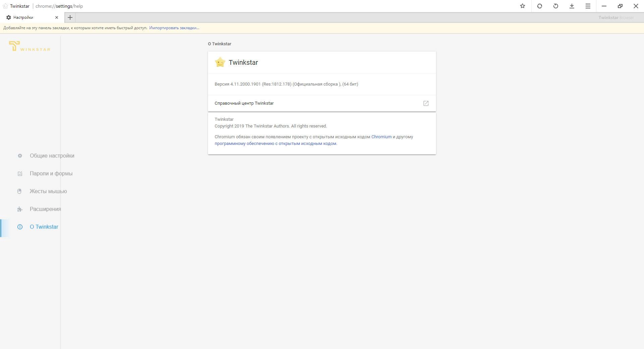Screen dimensions: 644x349
Task: Open the open-source software link
Action: pyautogui.click(x=275, y=144)
